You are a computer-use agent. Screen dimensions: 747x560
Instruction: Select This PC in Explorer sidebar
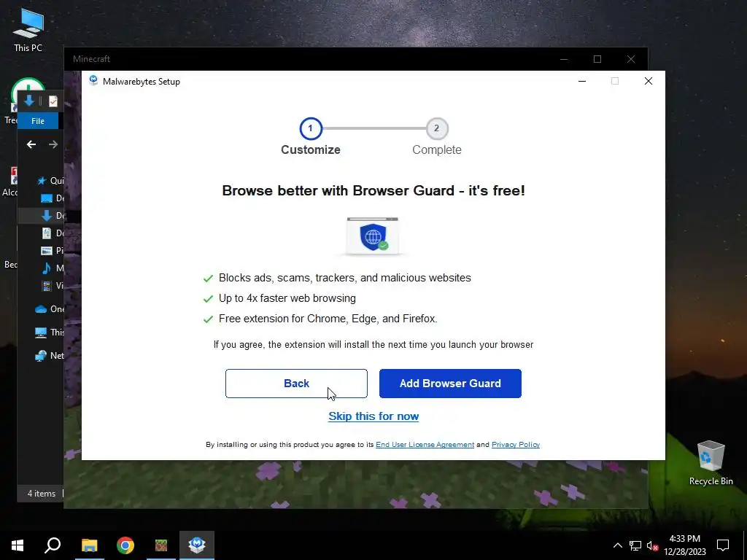click(50, 332)
